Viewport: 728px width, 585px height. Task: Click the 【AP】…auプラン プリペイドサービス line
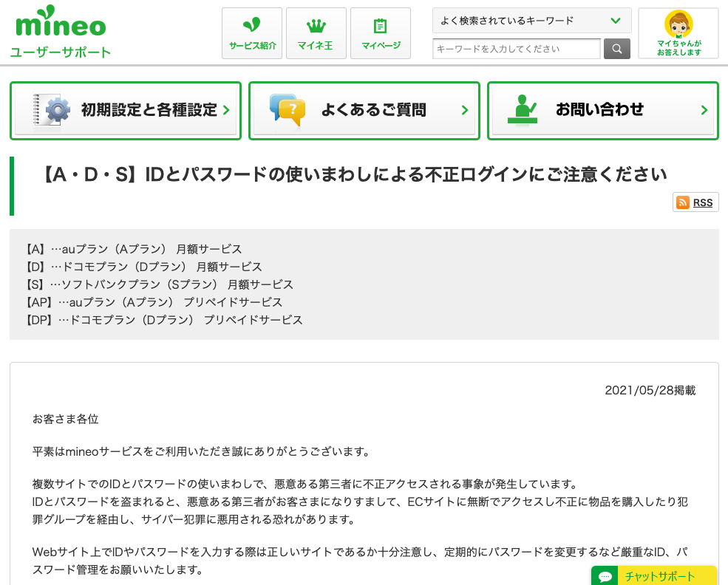point(154,302)
